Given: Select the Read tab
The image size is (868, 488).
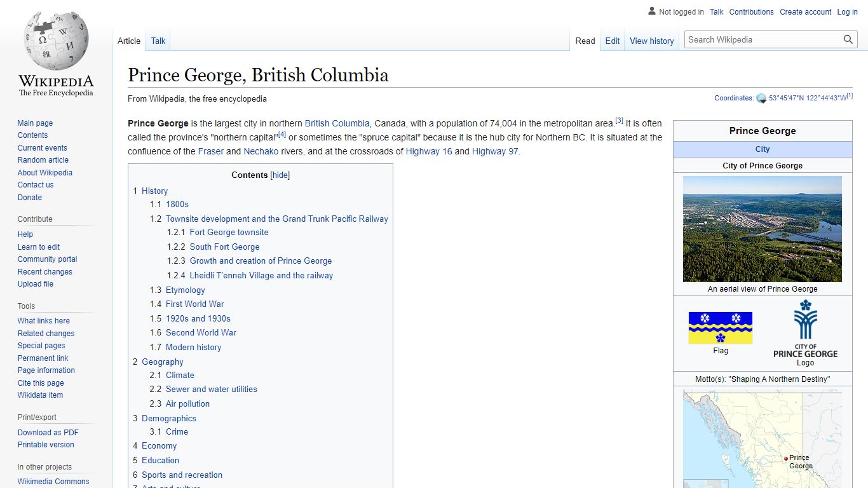Looking at the screenshot, I should [x=585, y=41].
